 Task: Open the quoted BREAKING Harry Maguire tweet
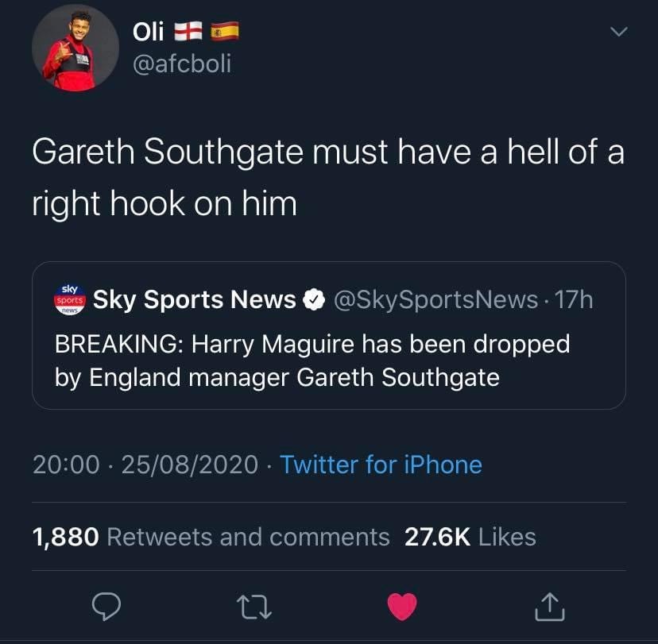click(x=329, y=335)
